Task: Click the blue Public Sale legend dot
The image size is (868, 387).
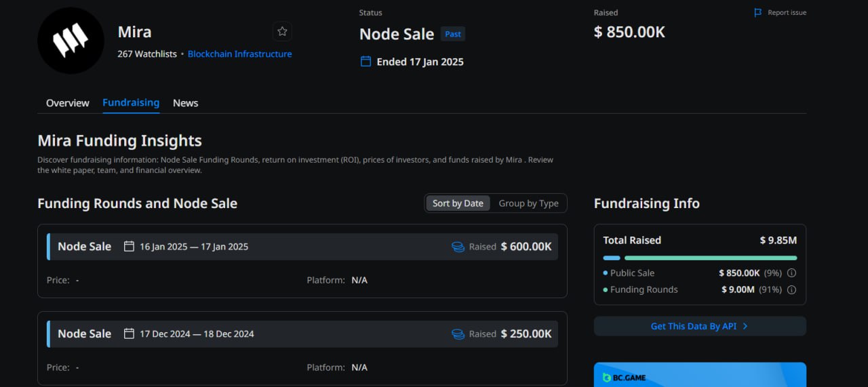Action: (605, 273)
